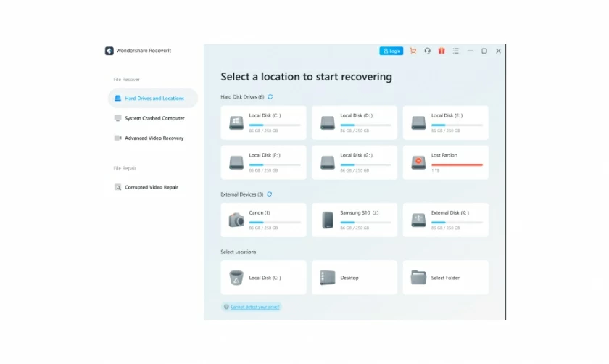Click the Select Folder label text
609x364 pixels.
click(445, 278)
